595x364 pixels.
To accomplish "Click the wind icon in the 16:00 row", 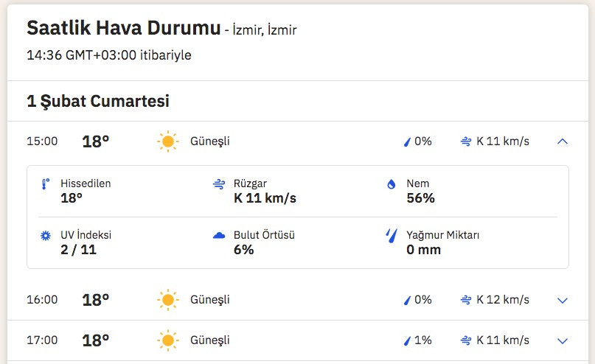I will click(466, 300).
